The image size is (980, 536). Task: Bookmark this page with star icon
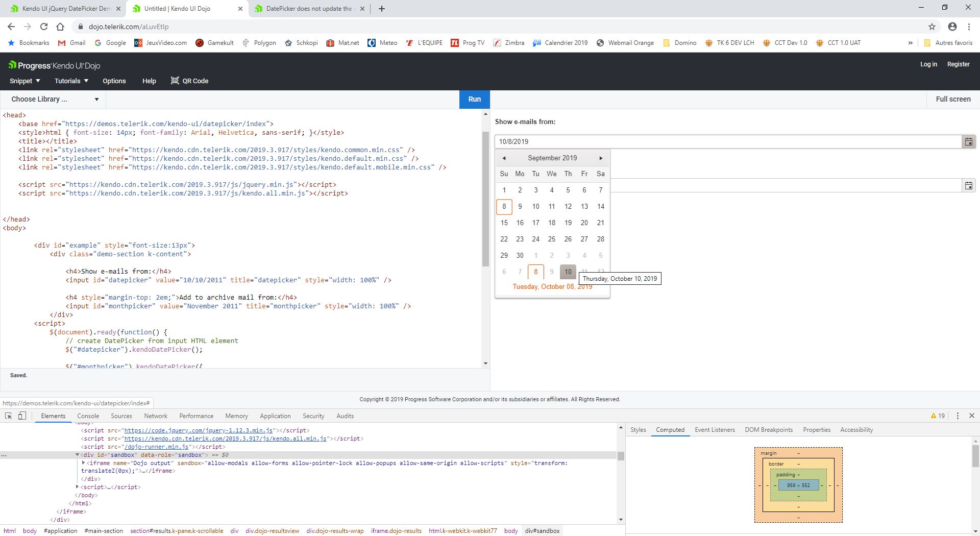point(932,27)
